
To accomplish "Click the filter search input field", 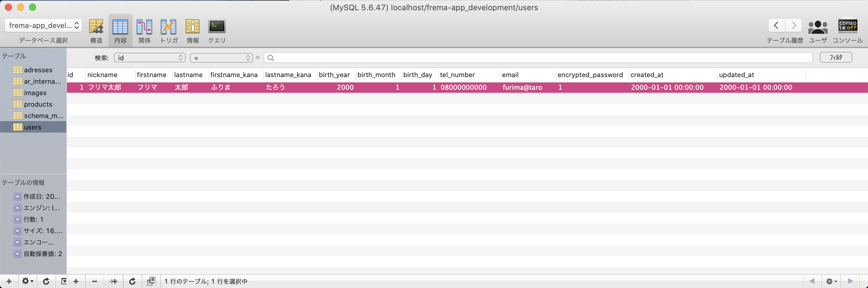I will (x=538, y=58).
